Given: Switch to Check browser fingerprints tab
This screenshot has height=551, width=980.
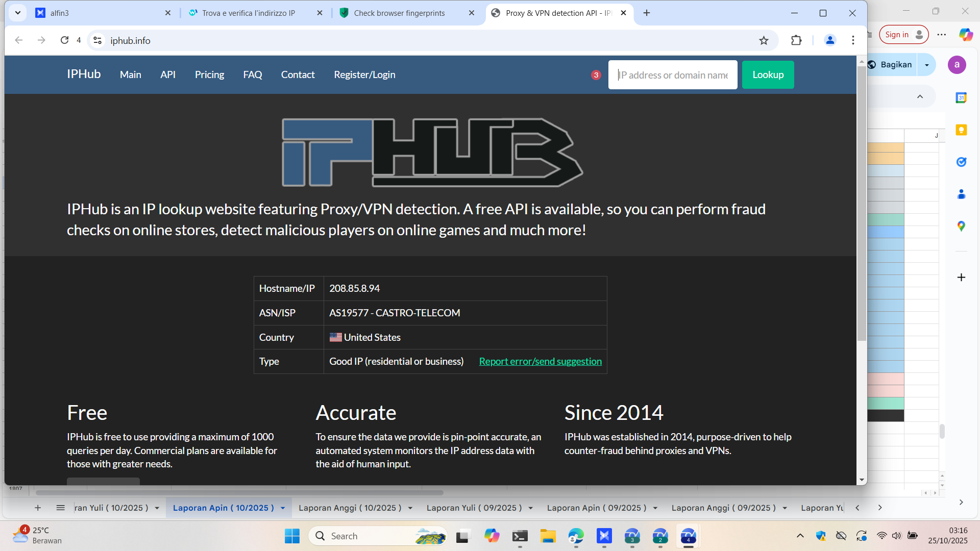Looking at the screenshot, I should coord(408,13).
